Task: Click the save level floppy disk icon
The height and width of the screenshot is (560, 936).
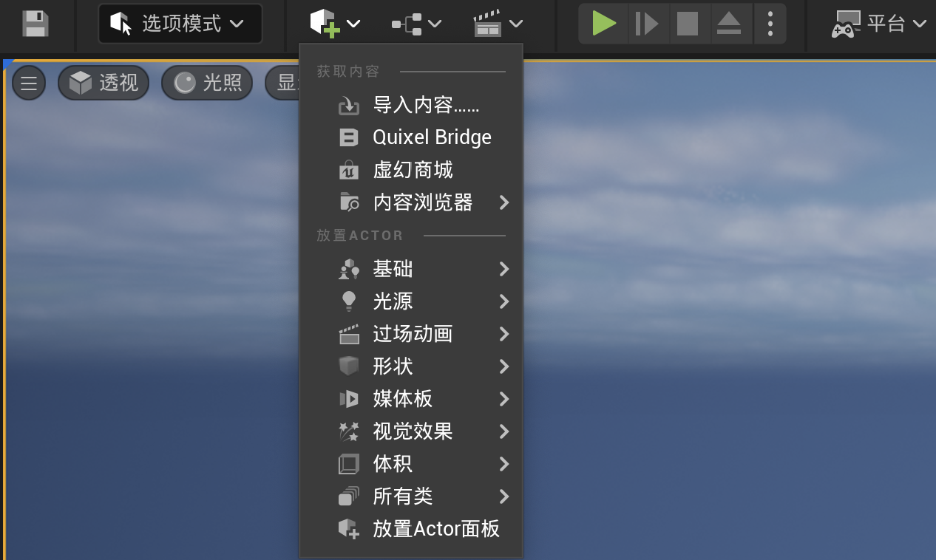Action: coord(35,24)
